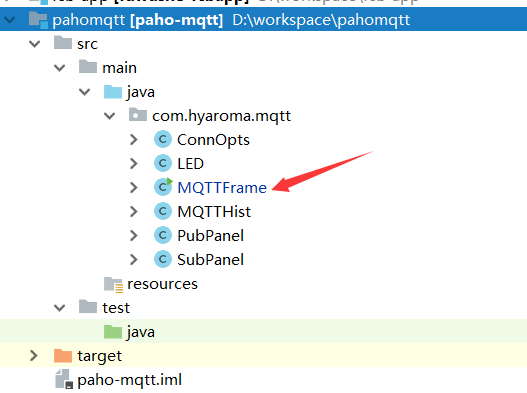Open the SubPanel class
Viewport: 527px width, 393px height.
tap(210, 260)
